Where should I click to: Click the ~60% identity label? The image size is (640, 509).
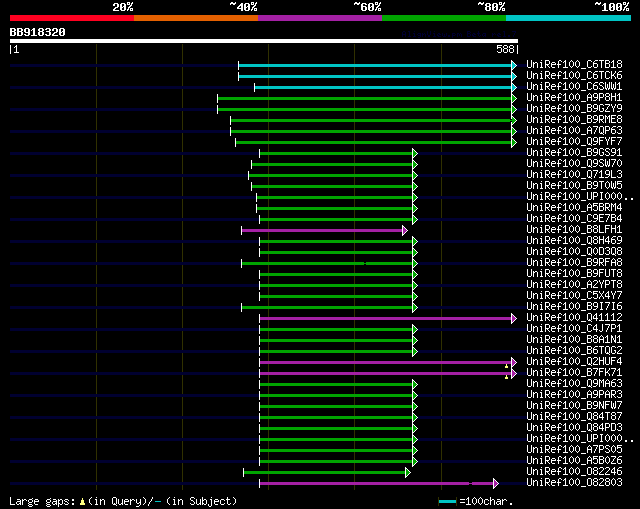point(367,7)
